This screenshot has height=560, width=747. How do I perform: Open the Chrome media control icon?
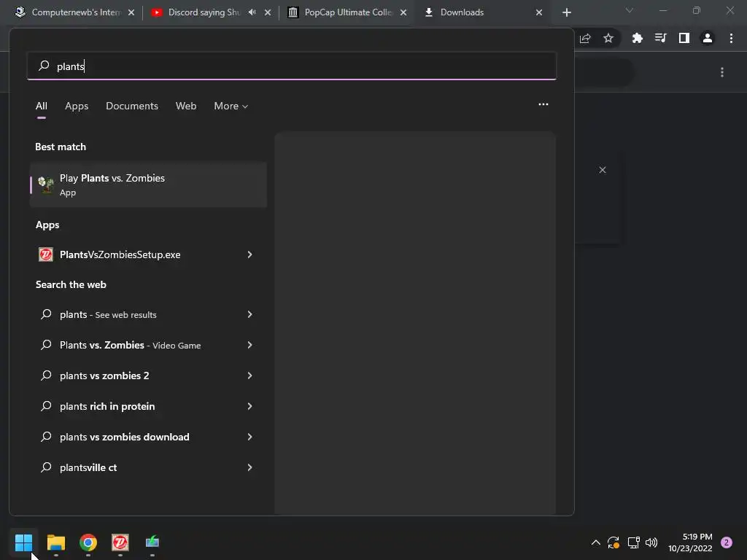660,38
